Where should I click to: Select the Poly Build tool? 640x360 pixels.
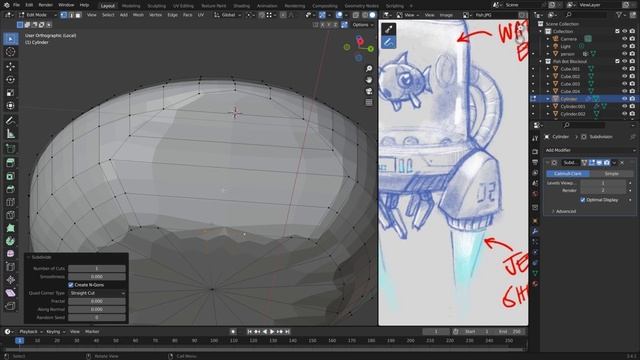coord(11,228)
